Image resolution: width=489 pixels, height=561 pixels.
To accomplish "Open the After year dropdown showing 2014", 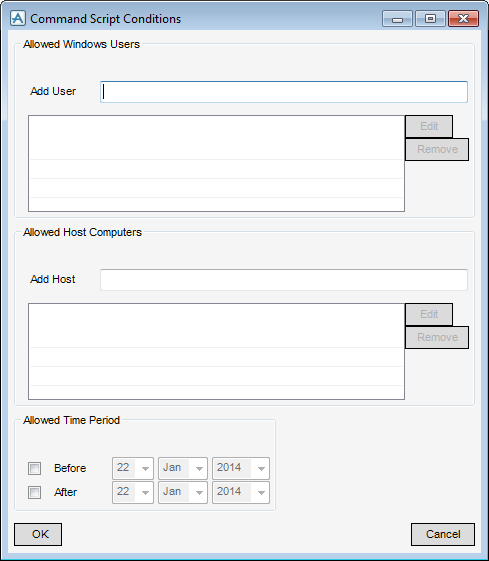I will click(241, 492).
